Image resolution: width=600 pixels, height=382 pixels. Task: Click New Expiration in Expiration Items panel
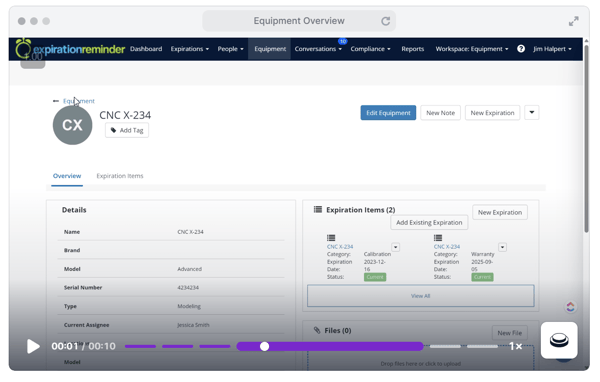point(500,212)
